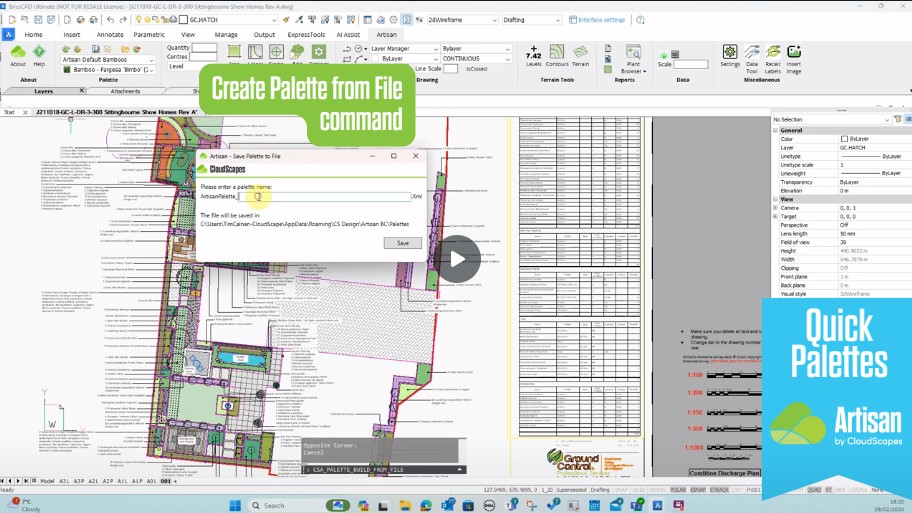
Task: Open the ExpressTools ribbon tab
Action: coord(306,34)
